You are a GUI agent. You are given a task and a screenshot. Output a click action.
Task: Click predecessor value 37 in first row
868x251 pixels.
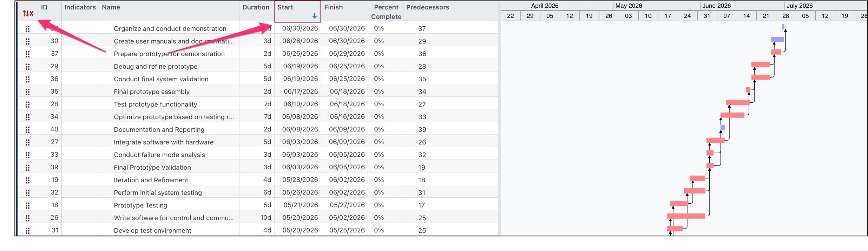[x=422, y=29]
